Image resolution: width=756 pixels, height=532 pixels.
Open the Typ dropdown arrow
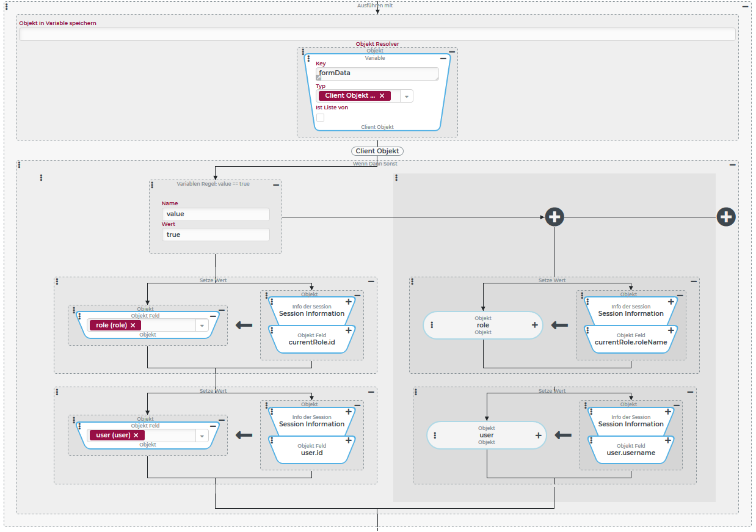tap(407, 96)
